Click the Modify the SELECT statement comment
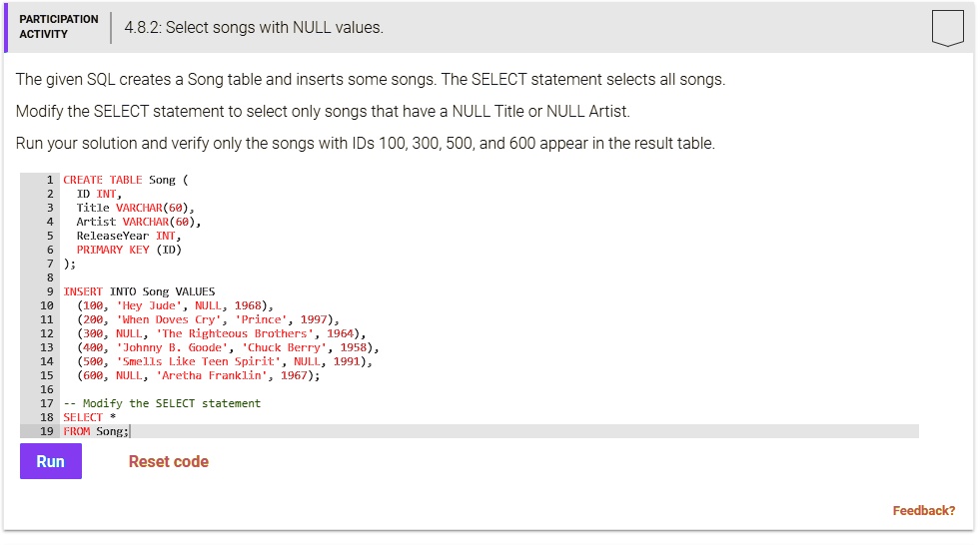980x545 pixels. (162, 403)
